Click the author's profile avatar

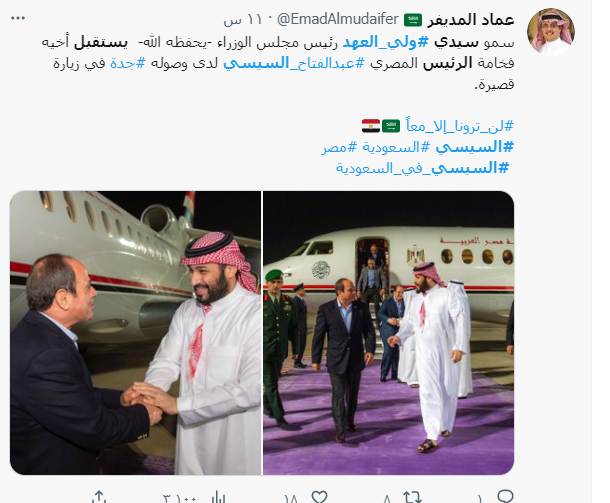pyautogui.click(x=551, y=32)
